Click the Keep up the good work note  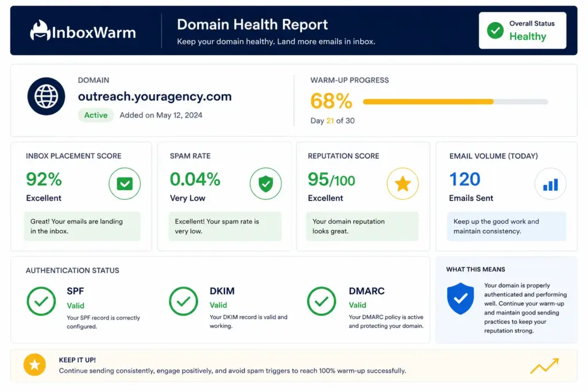coord(506,226)
